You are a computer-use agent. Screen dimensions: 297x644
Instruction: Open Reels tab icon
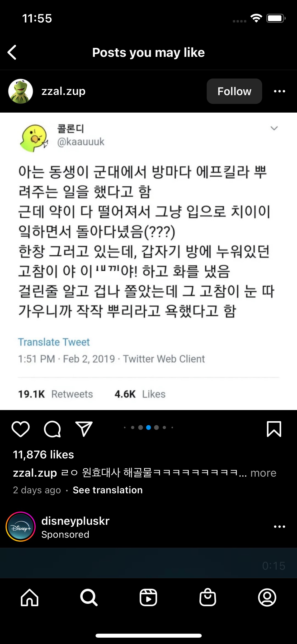148,597
